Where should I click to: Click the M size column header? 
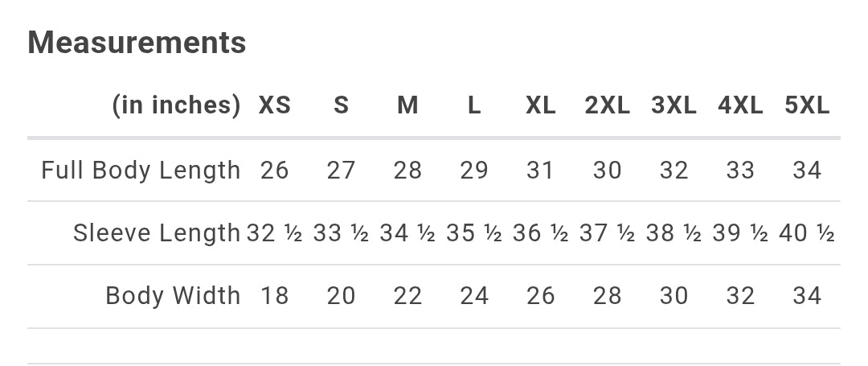point(407,105)
